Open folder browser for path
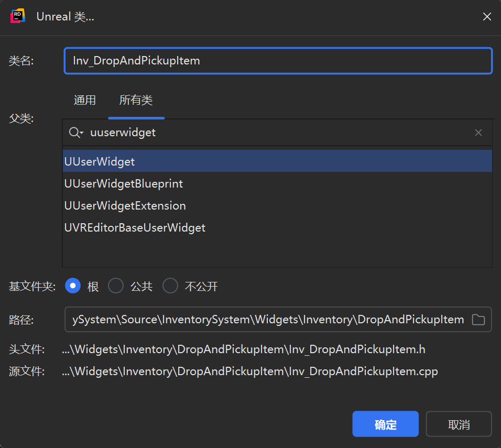501x448 pixels. tap(478, 320)
